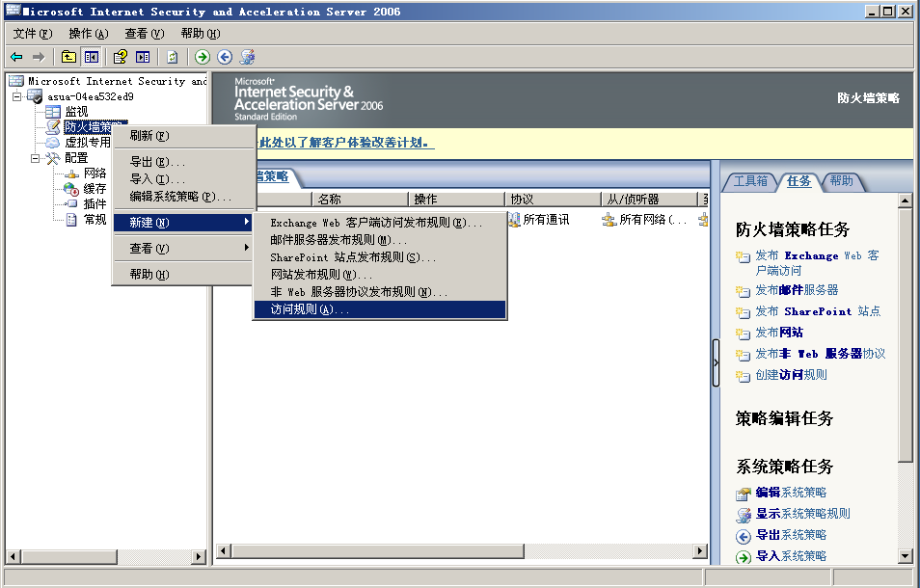Click the rule list scroll right arrow
Image resolution: width=920 pixels, height=588 pixels.
[699, 551]
